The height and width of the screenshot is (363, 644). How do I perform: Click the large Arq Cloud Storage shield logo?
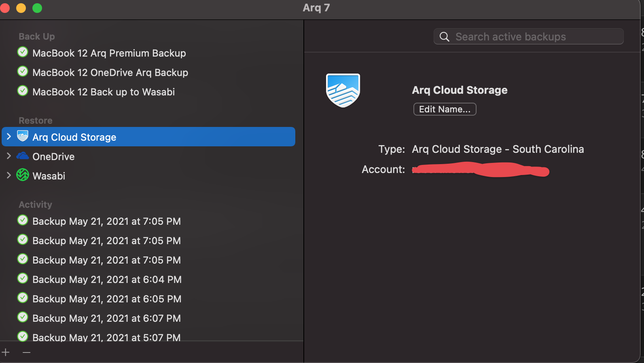click(x=343, y=90)
